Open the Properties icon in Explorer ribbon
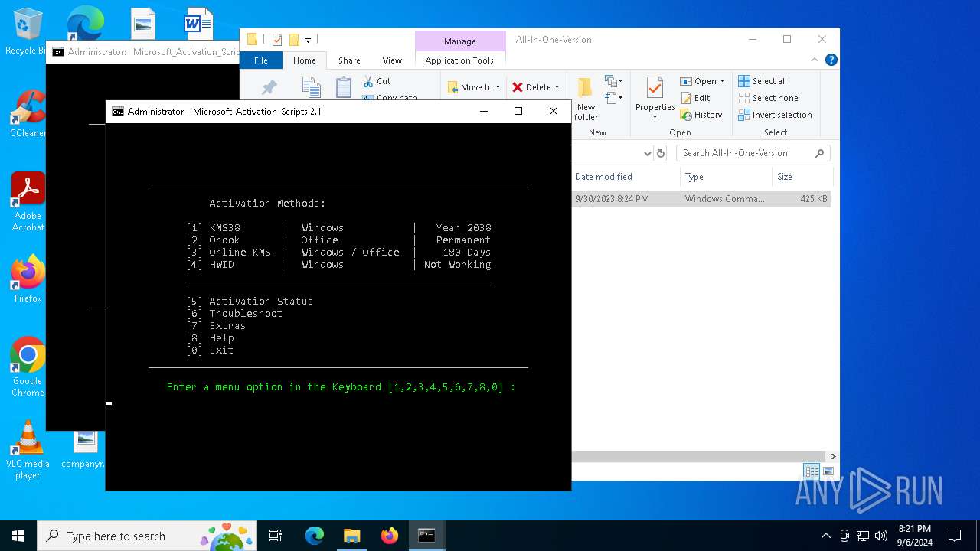The height and width of the screenshot is (551, 980). point(655,87)
